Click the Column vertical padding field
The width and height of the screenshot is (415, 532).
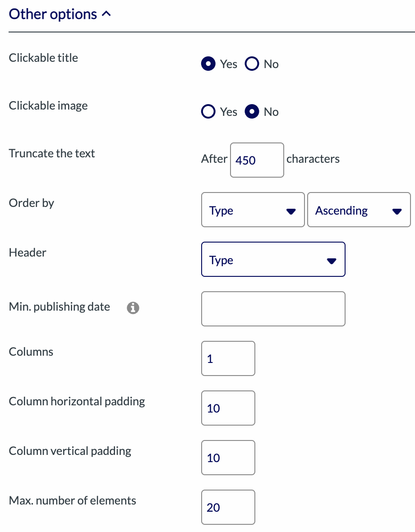[228, 458]
